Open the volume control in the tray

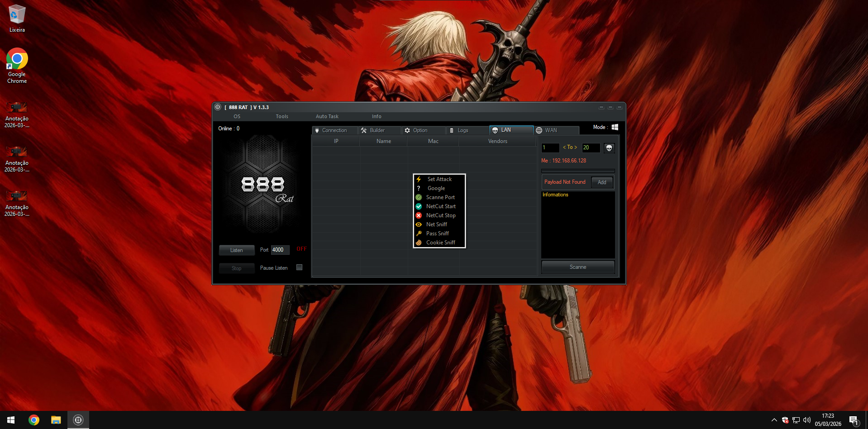(807, 420)
